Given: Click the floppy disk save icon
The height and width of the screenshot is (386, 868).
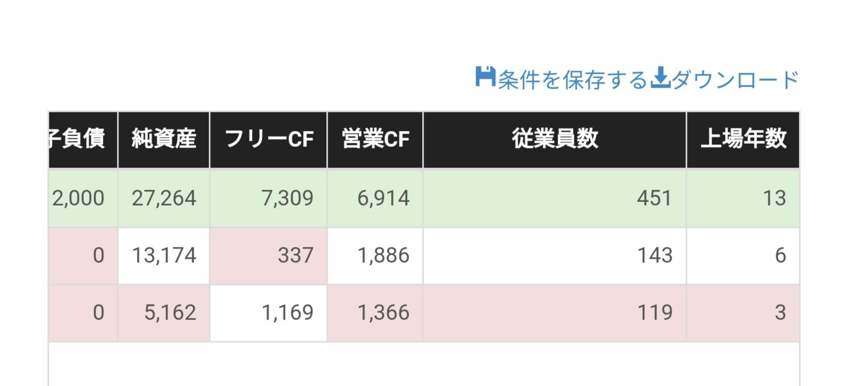Looking at the screenshot, I should click(x=485, y=77).
